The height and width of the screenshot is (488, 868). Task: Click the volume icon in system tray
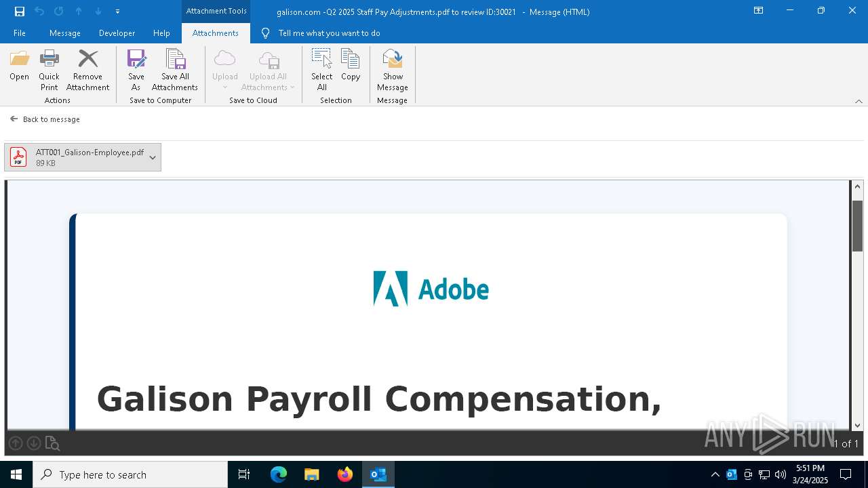point(781,474)
